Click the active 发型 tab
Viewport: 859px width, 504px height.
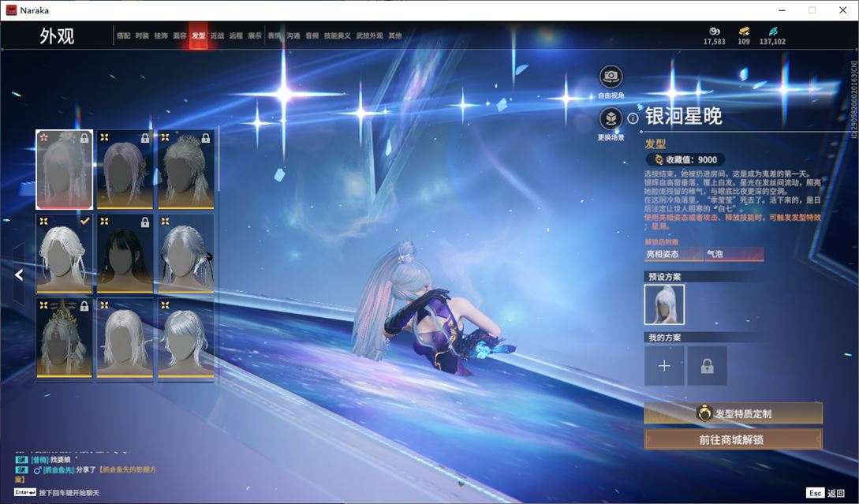coord(198,35)
